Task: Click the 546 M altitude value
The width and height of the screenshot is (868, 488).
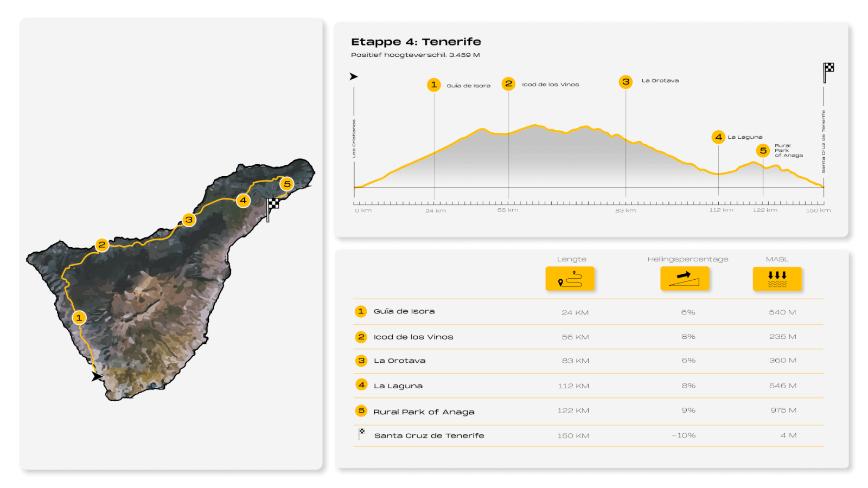Action: [x=783, y=386]
